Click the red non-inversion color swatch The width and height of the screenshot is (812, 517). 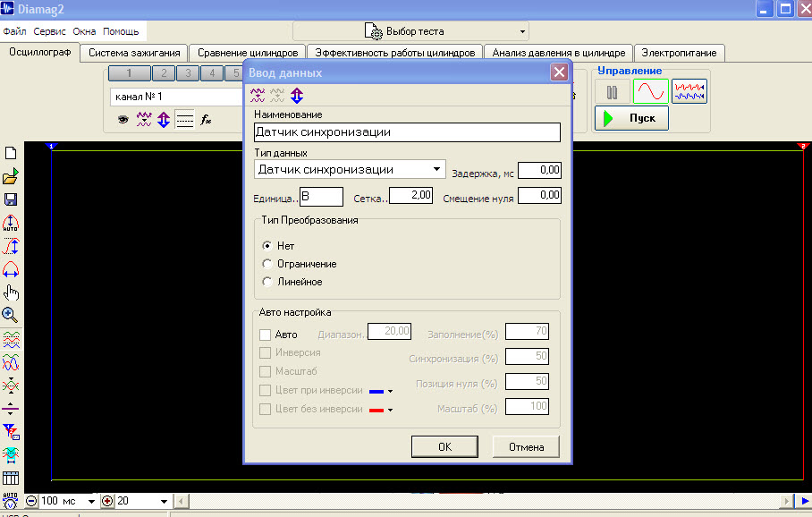click(376, 410)
